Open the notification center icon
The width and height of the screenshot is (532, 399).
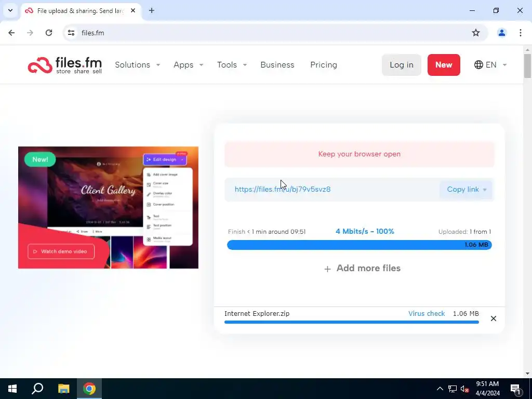(x=515, y=389)
